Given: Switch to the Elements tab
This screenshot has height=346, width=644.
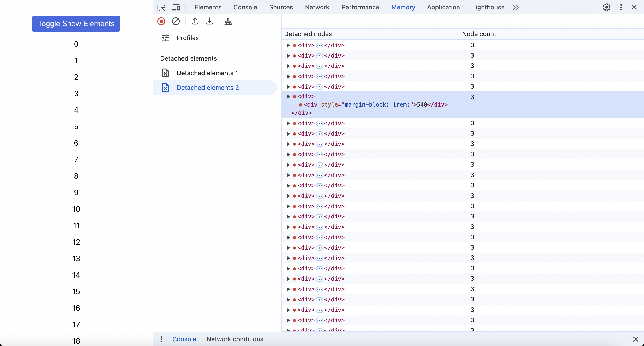Looking at the screenshot, I should [x=208, y=7].
